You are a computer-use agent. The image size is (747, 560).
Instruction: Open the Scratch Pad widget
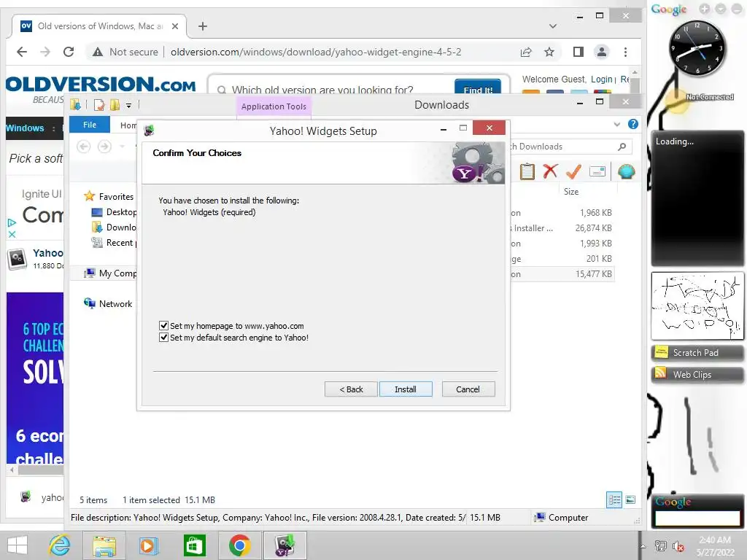click(697, 353)
